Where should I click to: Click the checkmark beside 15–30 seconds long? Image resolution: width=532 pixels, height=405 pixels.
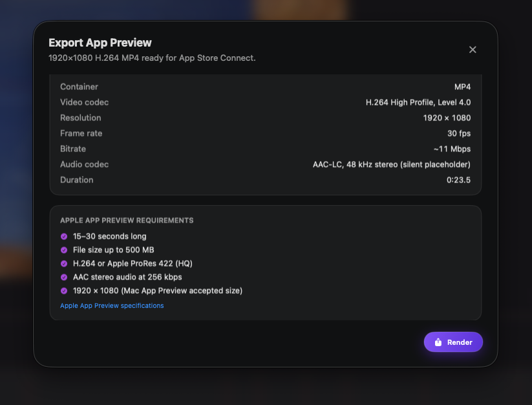tap(64, 236)
